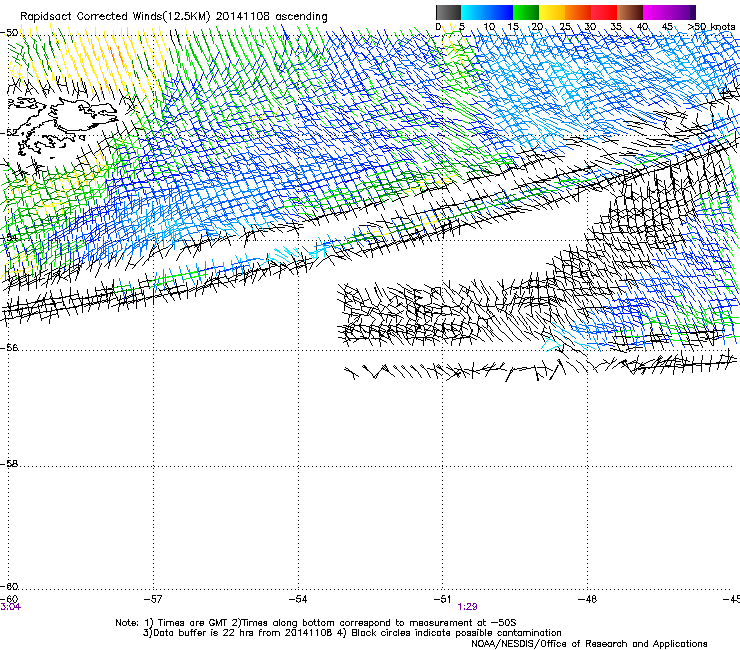Click the '20141108 ascending' date label
This screenshot has width=740, height=650.
(x=271, y=17)
